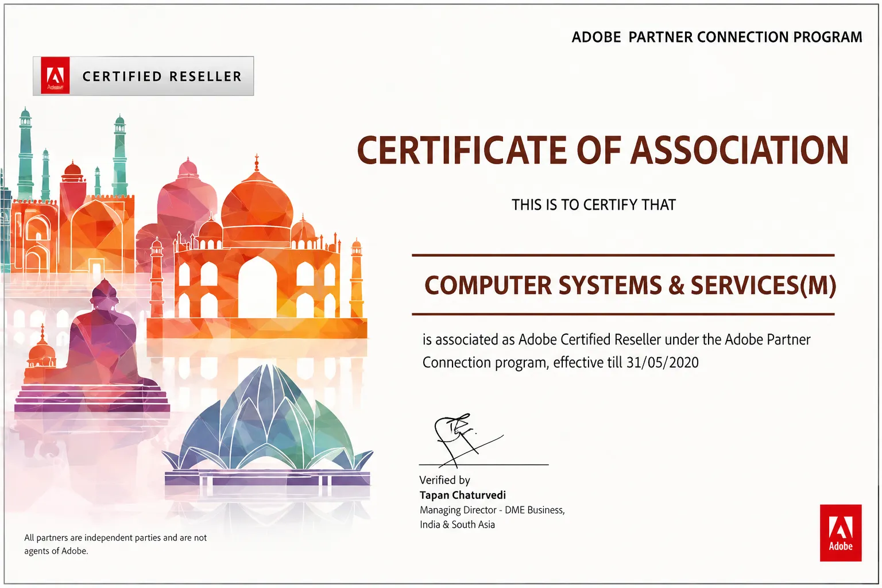Click the "Verified by" label
Viewport: 882px width, 588px height.
click(444, 480)
